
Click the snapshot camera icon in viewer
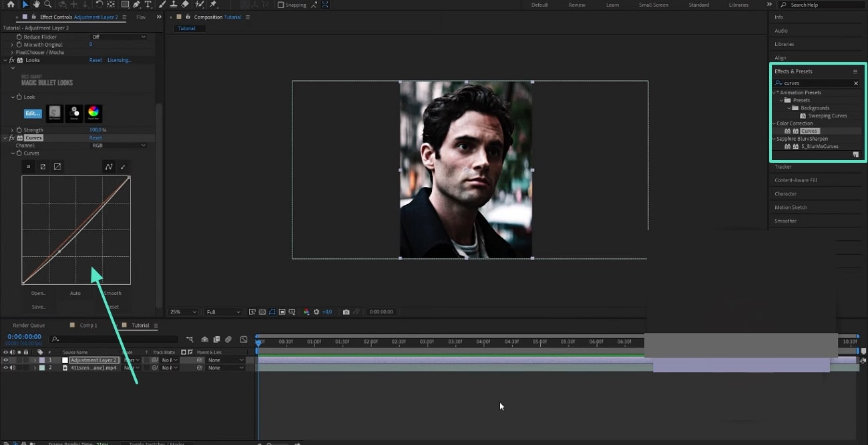[346, 312]
